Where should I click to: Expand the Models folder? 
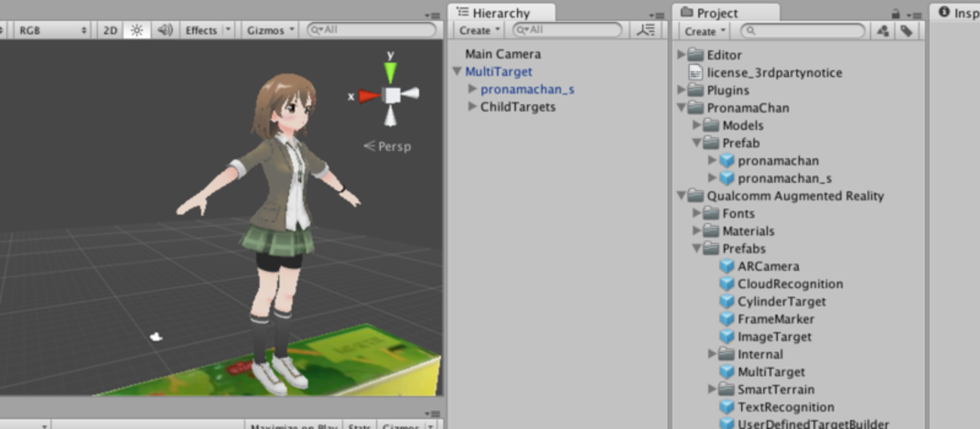[x=697, y=125]
